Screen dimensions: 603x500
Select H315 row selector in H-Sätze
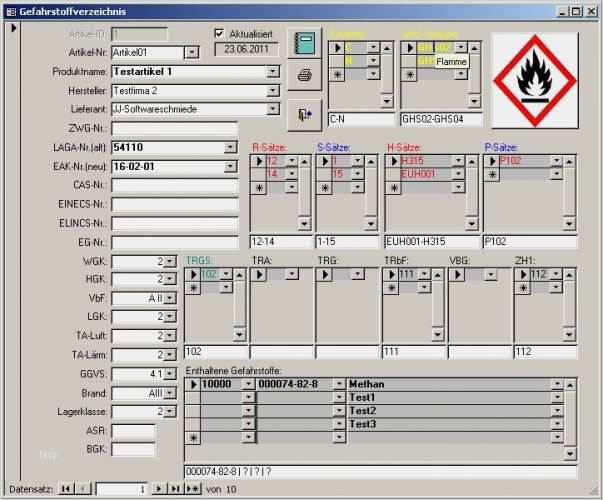point(393,161)
